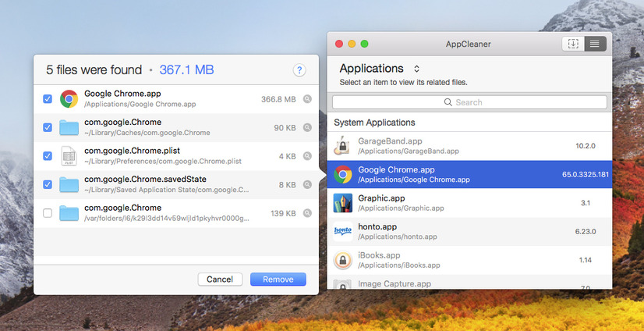Select GarageBand.app in the list
The height and width of the screenshot is (331, 644).
[x=469, y=146]
